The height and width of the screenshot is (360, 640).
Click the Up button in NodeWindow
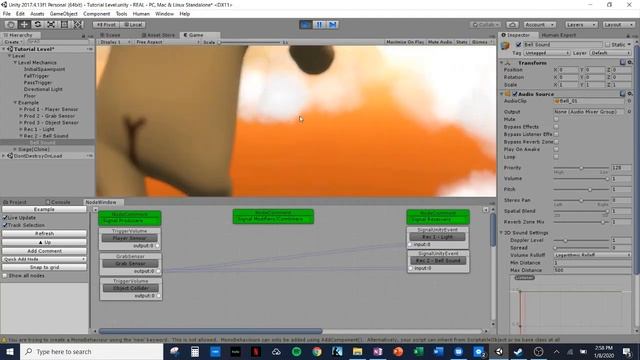click(x=44, y=242)
